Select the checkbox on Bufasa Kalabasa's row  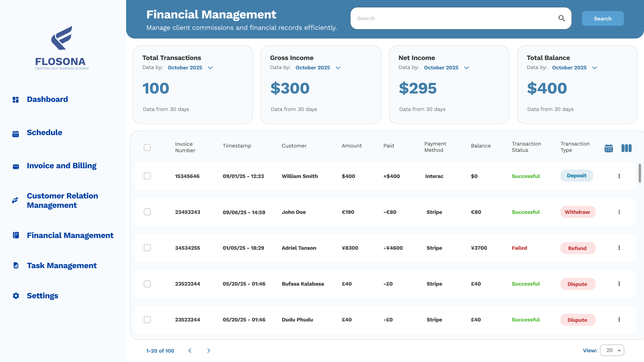(147, 284)
